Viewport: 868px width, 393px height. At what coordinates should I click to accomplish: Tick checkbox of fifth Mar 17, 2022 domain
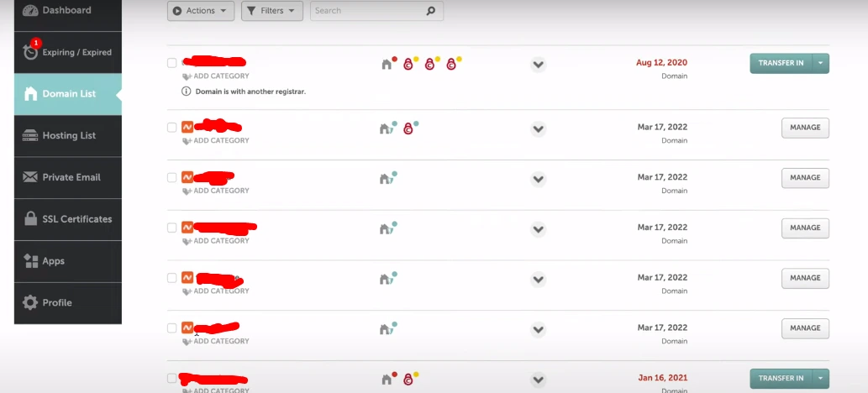click(171, 327)
